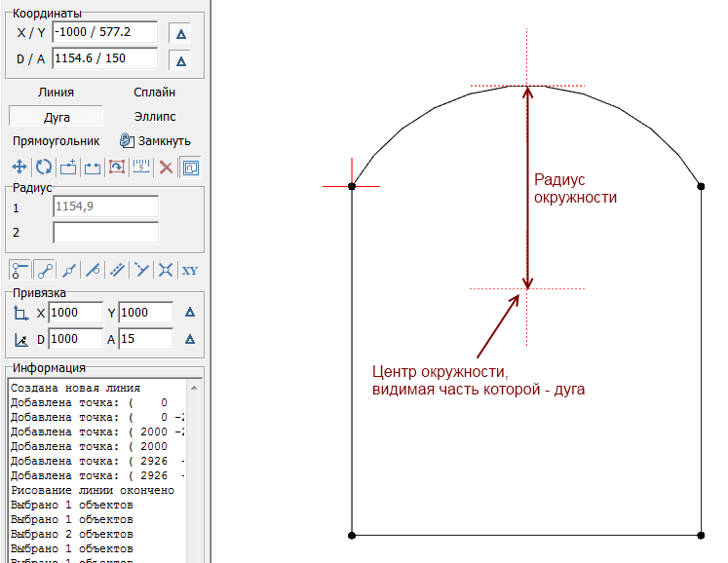Toggle the endpoint snap mode button
The width and height of the screenshot is (728, 563).
point(19,270)
